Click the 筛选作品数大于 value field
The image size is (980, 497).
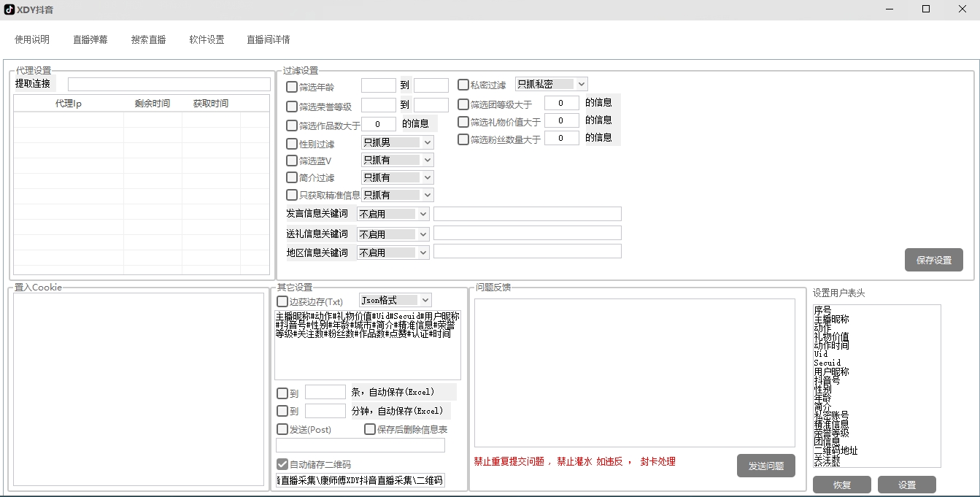tap(379, 124)
